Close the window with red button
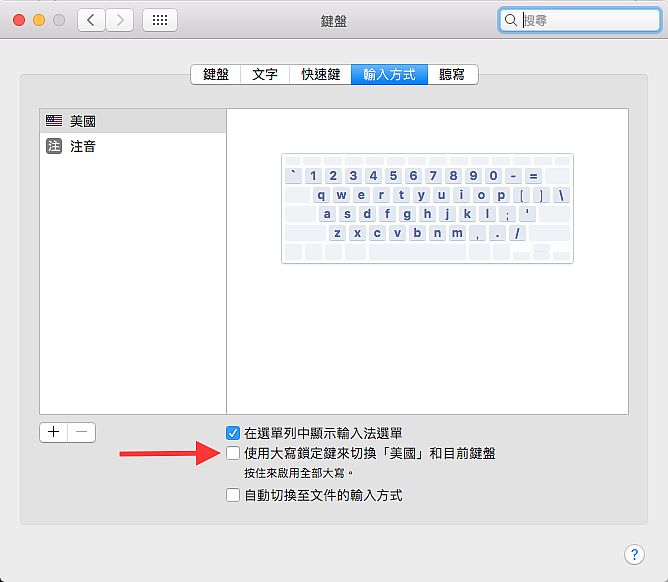 pos(19,20)
